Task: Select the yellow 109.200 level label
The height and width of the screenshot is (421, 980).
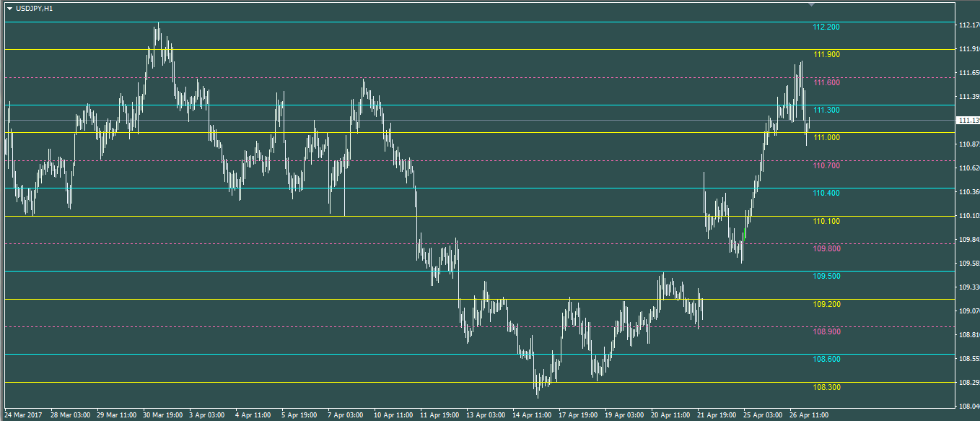Action: 826,305
